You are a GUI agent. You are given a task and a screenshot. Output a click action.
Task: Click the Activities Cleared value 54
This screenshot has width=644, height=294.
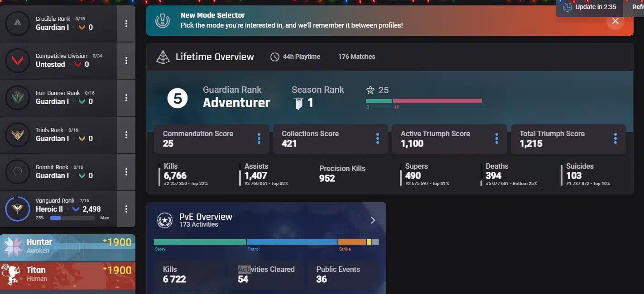[243, 279]
